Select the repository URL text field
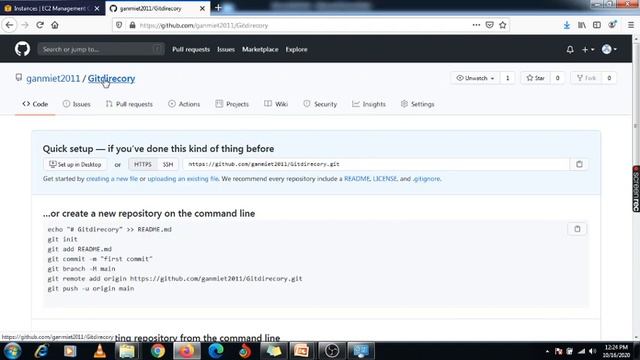The width and height of the screenshot is (640, 360). 376,164
